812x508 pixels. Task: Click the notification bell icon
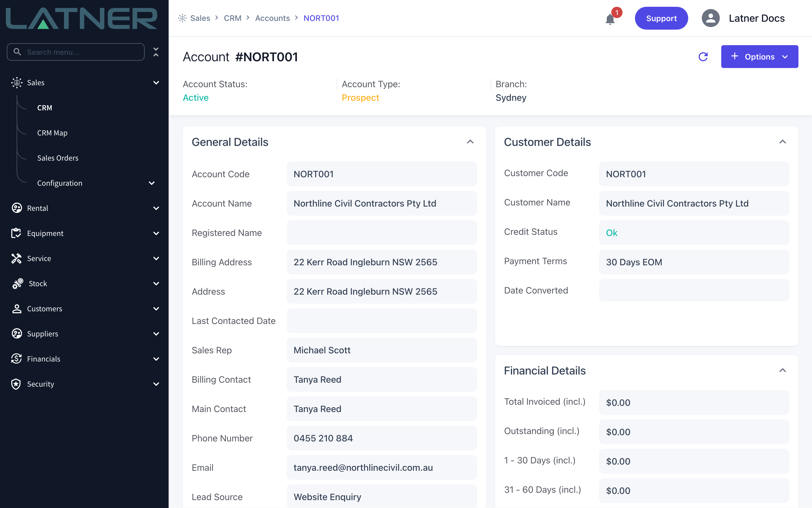pos(610,19)
